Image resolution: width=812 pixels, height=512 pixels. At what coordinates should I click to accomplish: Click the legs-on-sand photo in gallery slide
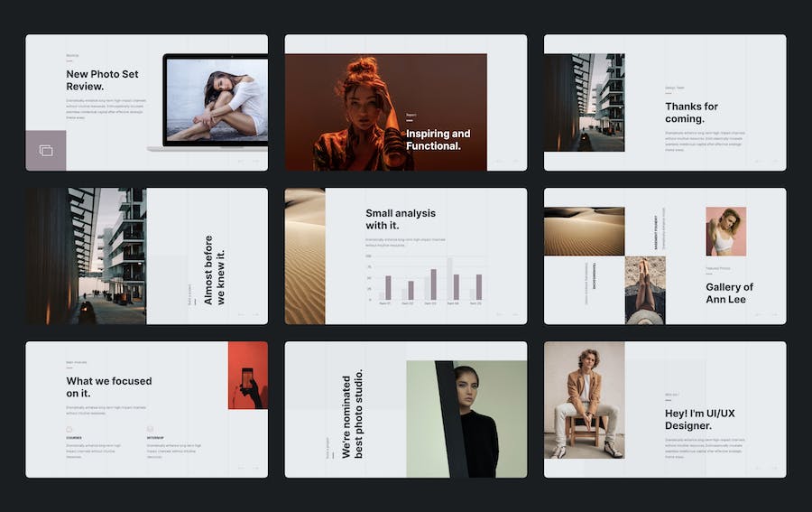tap(645, 290)
